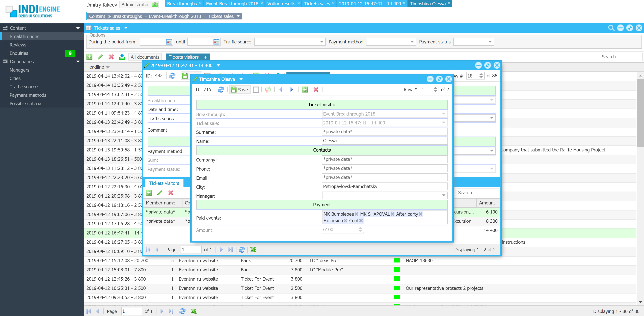Open Payment status filter dropdown

[x=490, y=42]
